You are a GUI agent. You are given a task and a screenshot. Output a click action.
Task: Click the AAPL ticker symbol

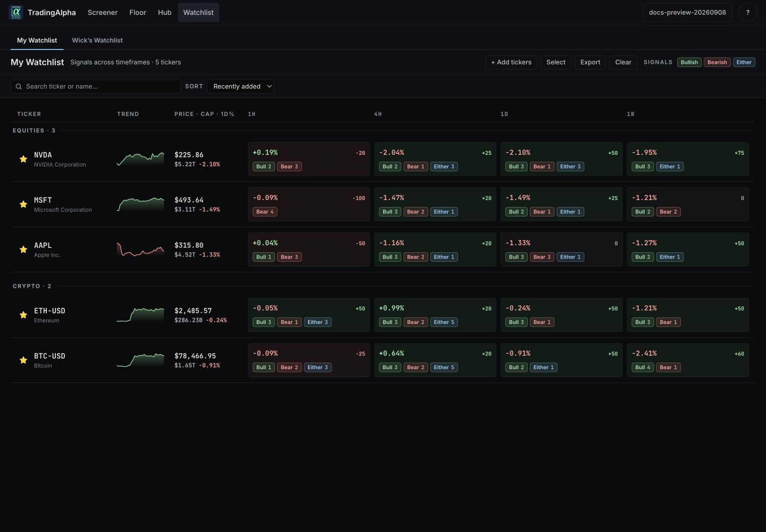(43, 245)
